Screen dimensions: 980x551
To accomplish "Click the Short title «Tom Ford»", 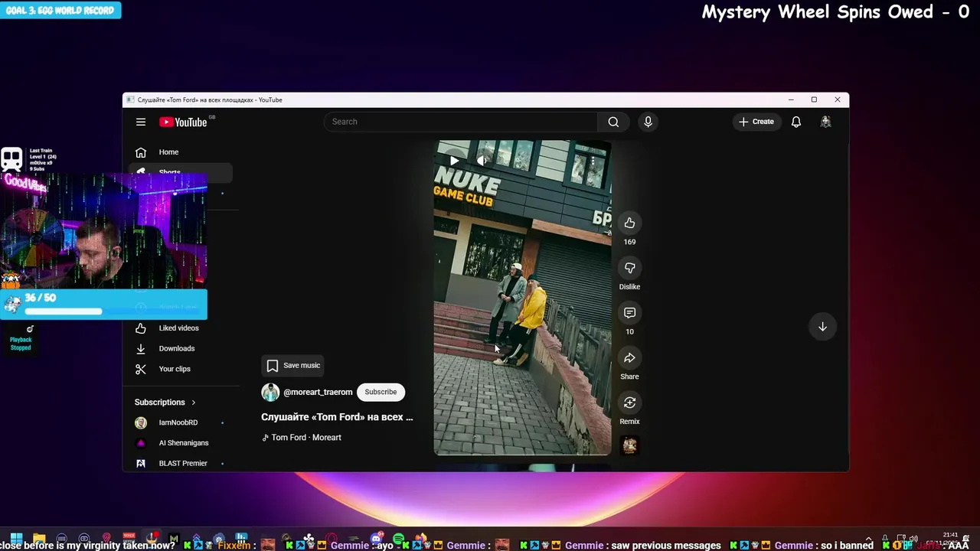I will pos(337,417).
